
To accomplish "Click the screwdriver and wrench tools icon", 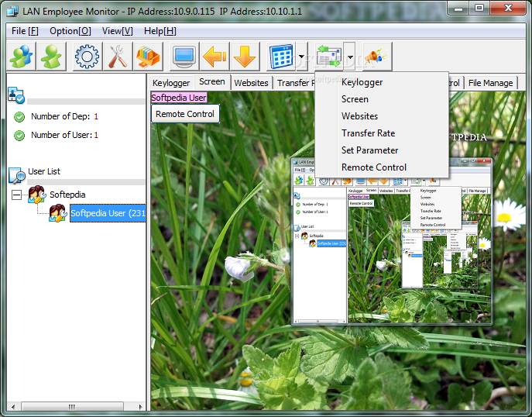I will [118, 56].
